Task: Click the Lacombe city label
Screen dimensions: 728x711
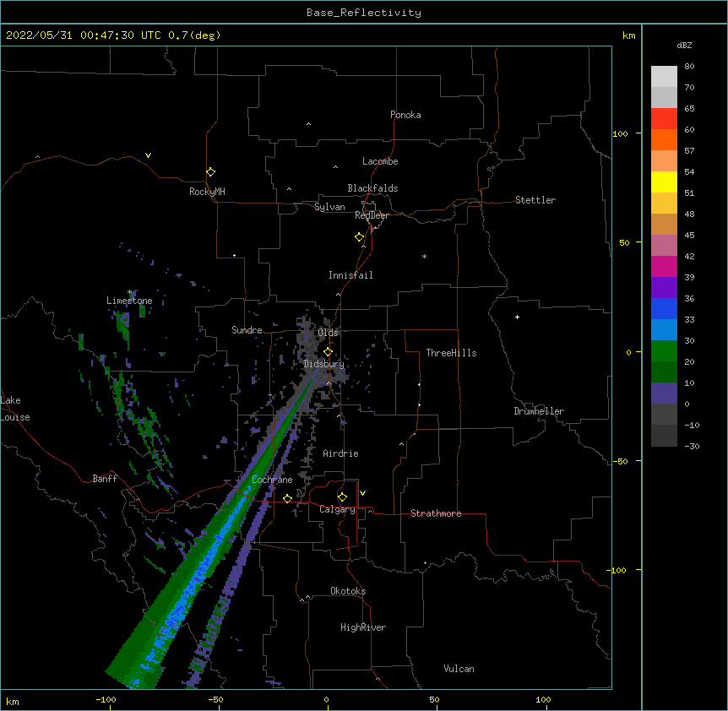Action: 380,161
